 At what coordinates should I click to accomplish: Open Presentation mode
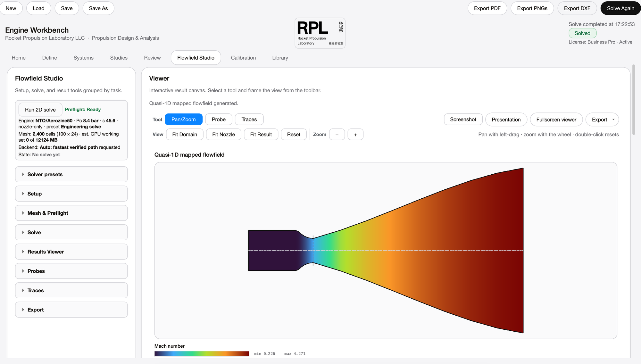(x=506, y=119)
